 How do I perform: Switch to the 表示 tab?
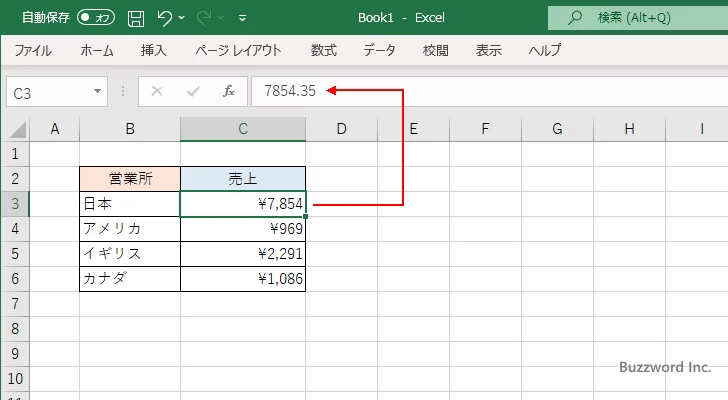coord(488,50)
